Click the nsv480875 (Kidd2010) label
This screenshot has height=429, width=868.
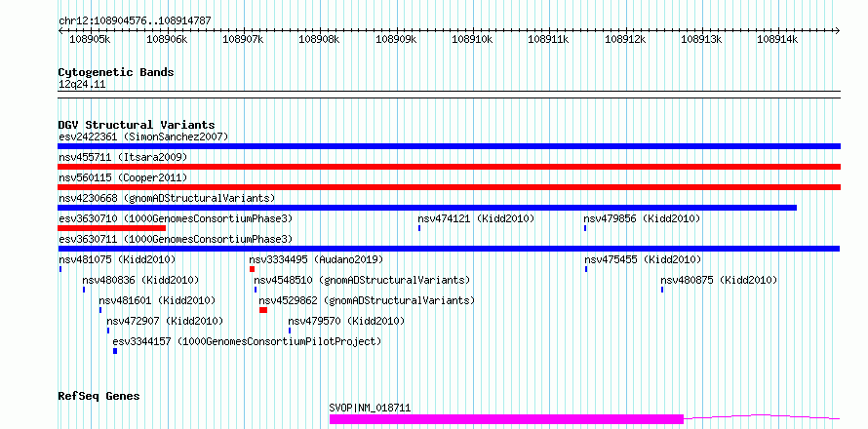719,280
